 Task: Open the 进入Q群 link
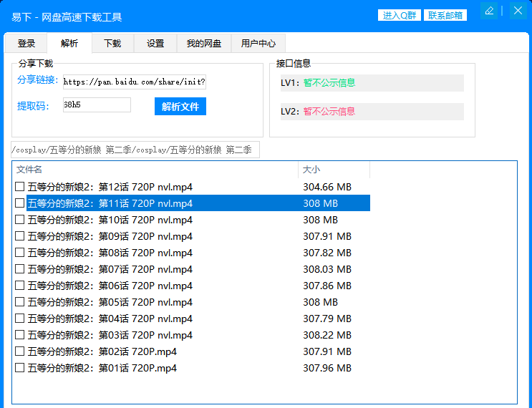tap(400, 15)
